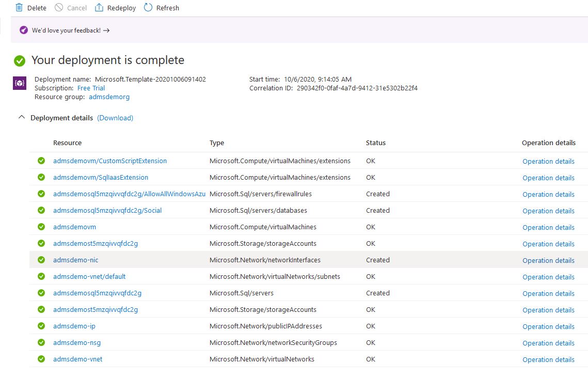Click the Redeploy button label
The width and height of the screenshot is (588, 378).
pos(121,8)
